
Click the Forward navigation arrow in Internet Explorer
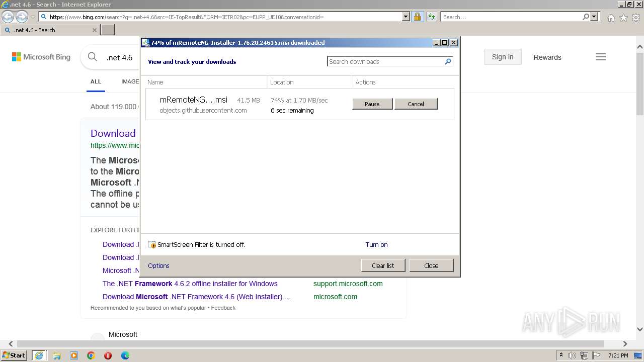pos(22,17)
